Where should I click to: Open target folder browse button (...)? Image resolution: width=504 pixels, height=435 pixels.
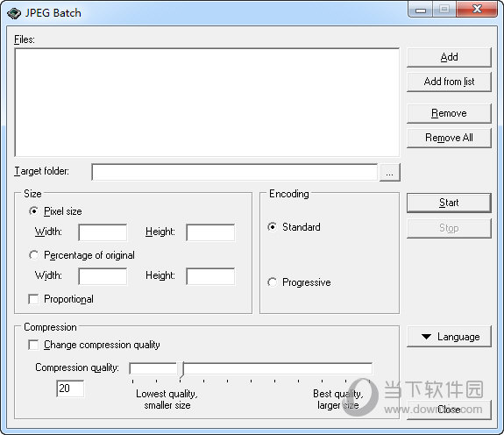[389, 173]
